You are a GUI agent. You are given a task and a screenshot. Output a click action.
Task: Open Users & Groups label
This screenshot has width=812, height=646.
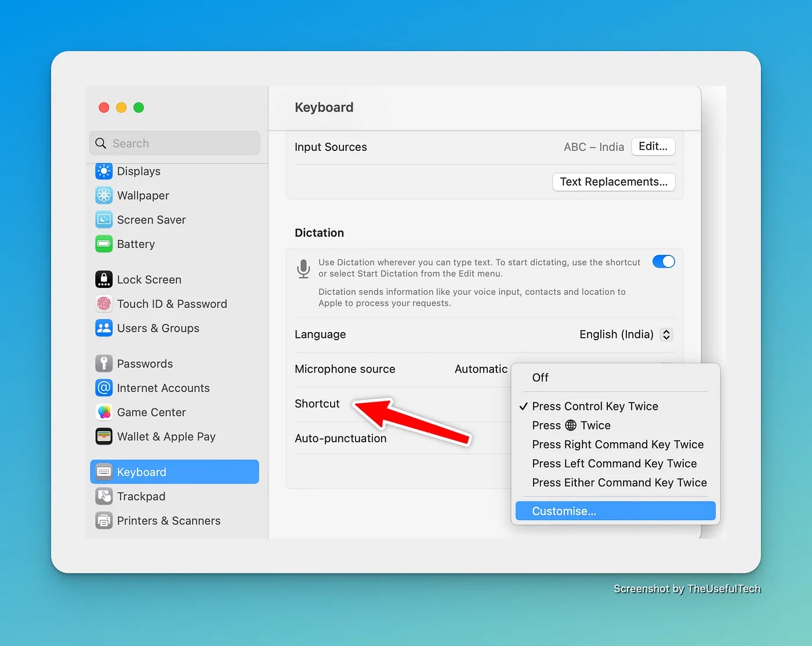point(158,329)
